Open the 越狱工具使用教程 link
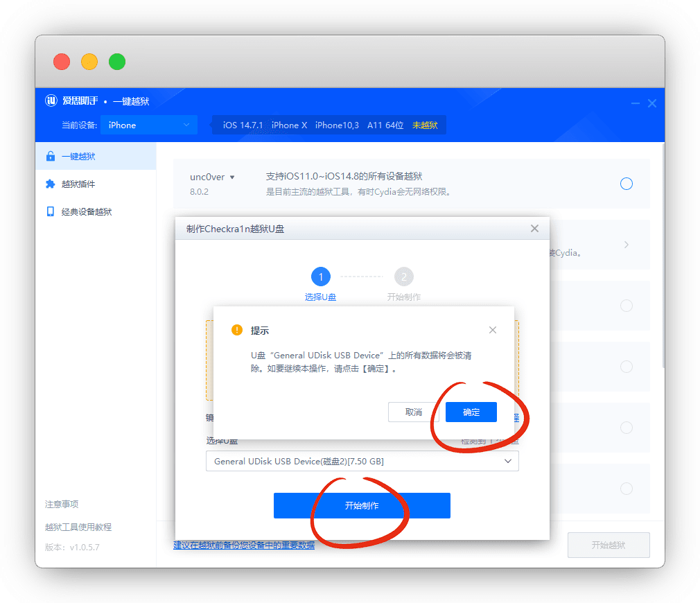 (x=78, y=527)
